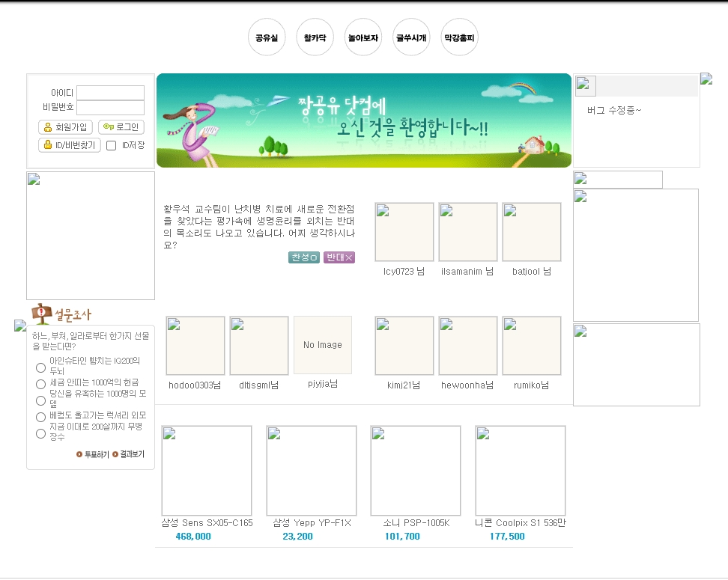Screen dimensions: 728x580
Task: Vote 반대× on the discussion
Action: (339, 257)
